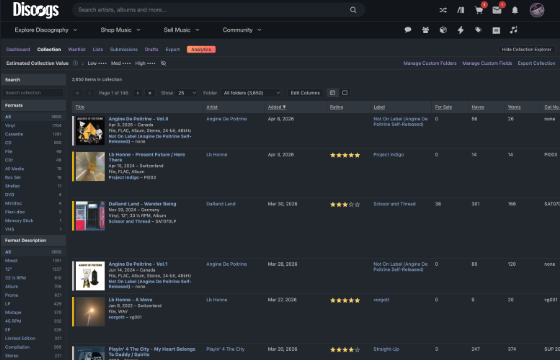Open Angine De Poitrine - Vol.1 title
This screenshot has height=360, width=560.
[x=138, y=264]
